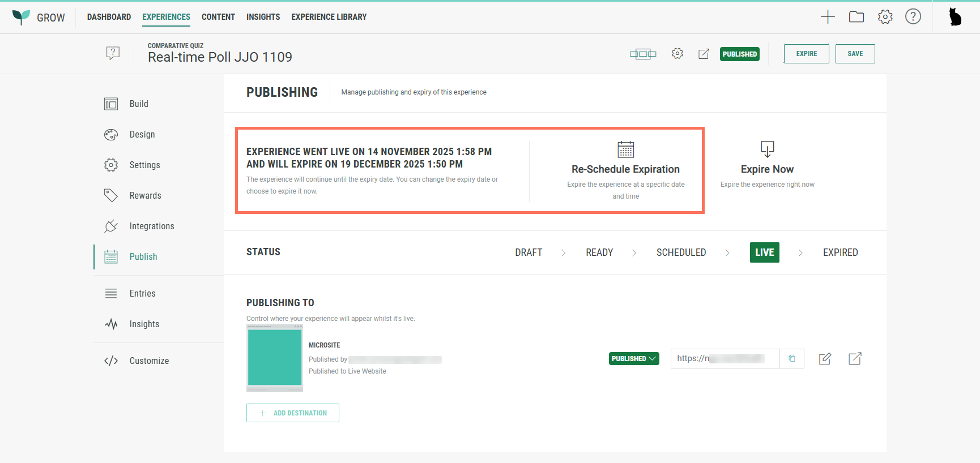
Task: Copy the microsite URL with copy icon
Action: click(792, 358)
